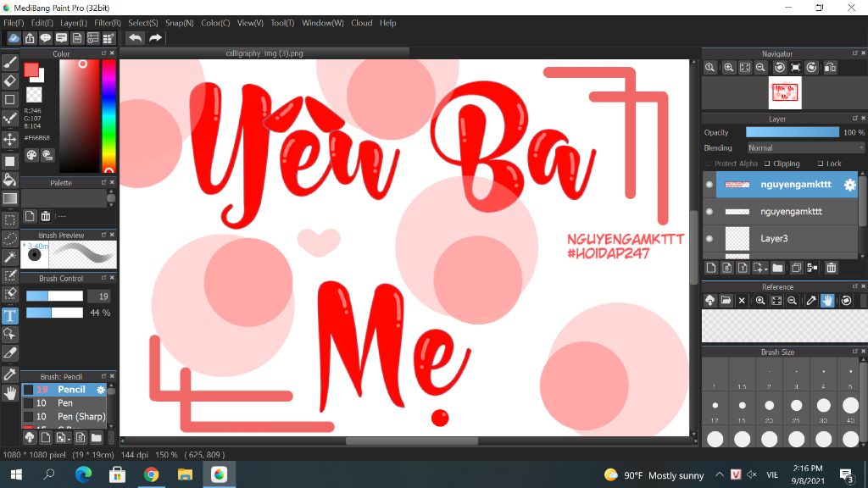This screenshot has height=488, width=868.
Task: Click the brush size slider showing 19
Action: coord(54,296)
